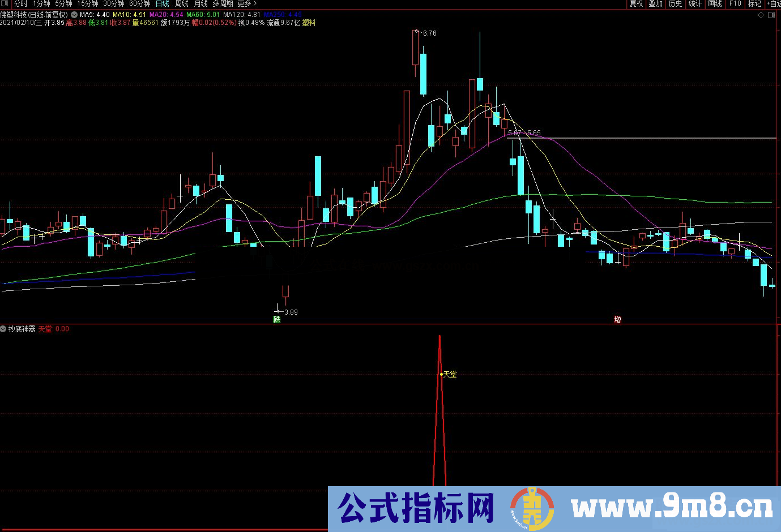Open the 画线 drawing tools button
Viewport: 781px width, 532px height.
pos(715,3)
